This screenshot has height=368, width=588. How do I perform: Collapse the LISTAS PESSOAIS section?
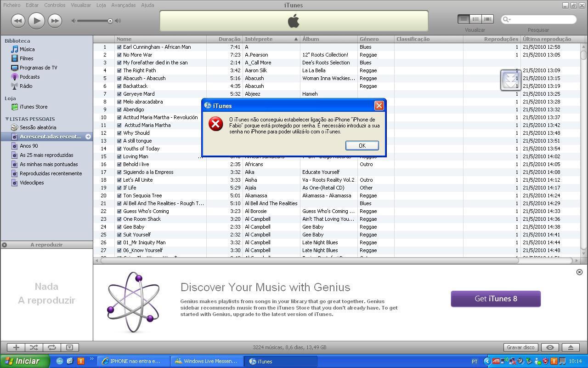(x=7, y=119)
